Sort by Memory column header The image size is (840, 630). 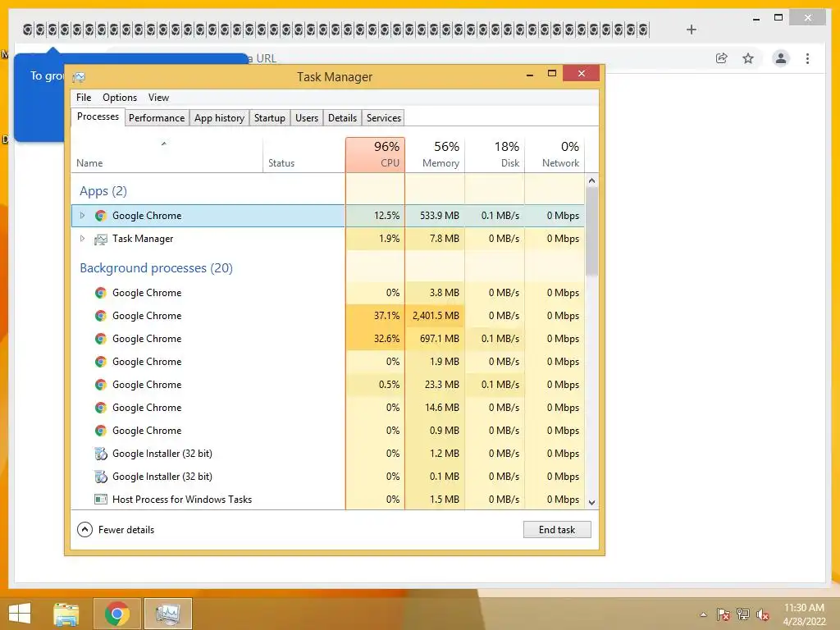(435, 155)
